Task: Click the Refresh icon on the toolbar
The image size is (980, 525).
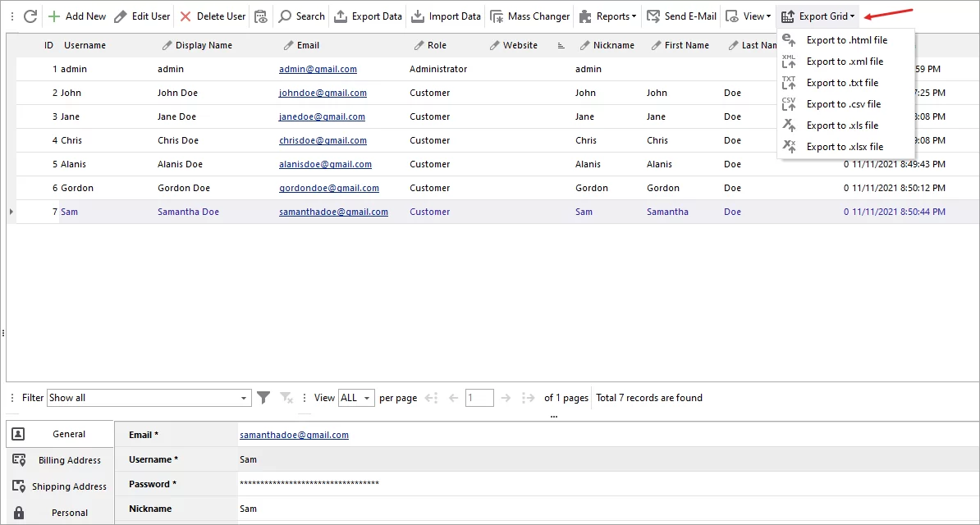Action: coord(30,16)
